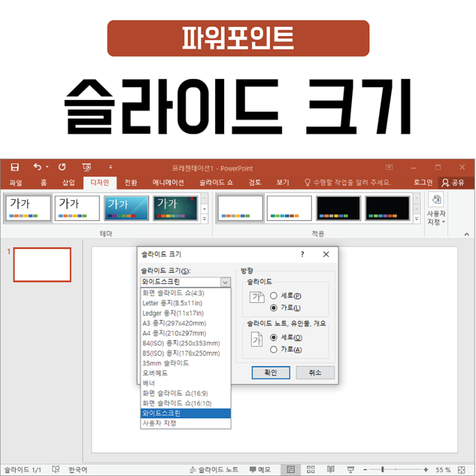The width and height of the screenshot is (476, 476).
Task: Open Customize Quick Access Toolbar dropdown
Action: pos(110,167)
